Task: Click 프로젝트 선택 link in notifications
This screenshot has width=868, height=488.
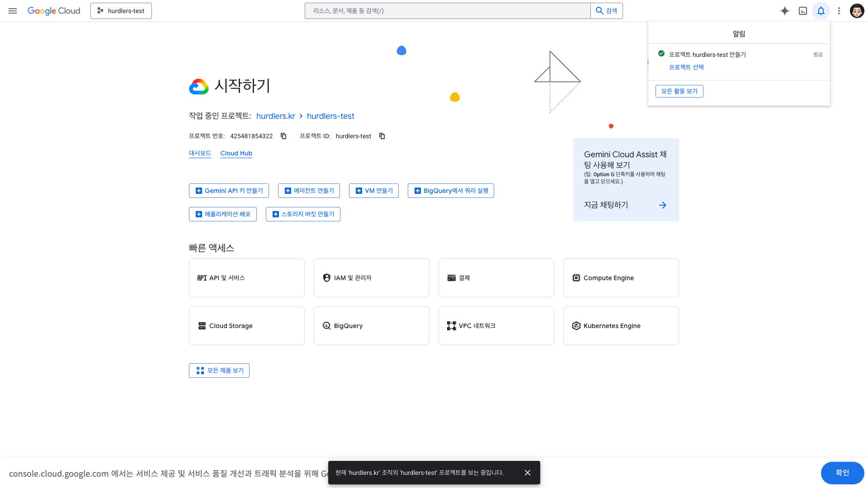Action: coord(686,67)
